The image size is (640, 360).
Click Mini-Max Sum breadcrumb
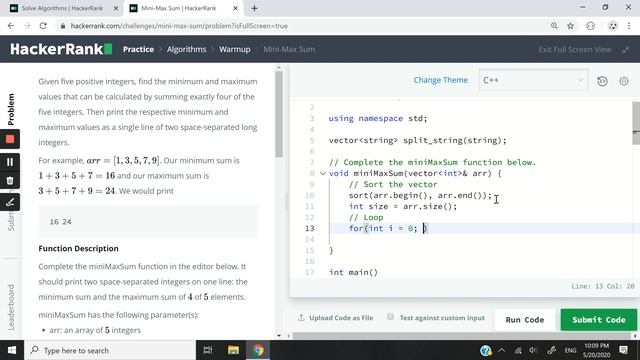coord(289,49)
